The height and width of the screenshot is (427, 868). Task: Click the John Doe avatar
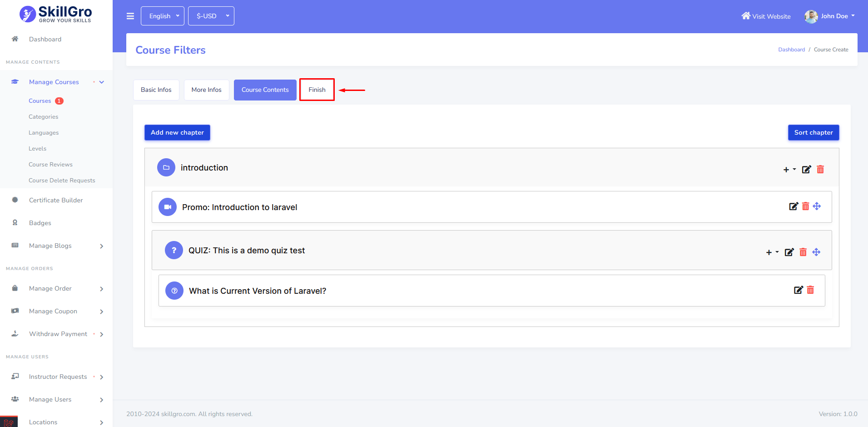tap(811, 16)
